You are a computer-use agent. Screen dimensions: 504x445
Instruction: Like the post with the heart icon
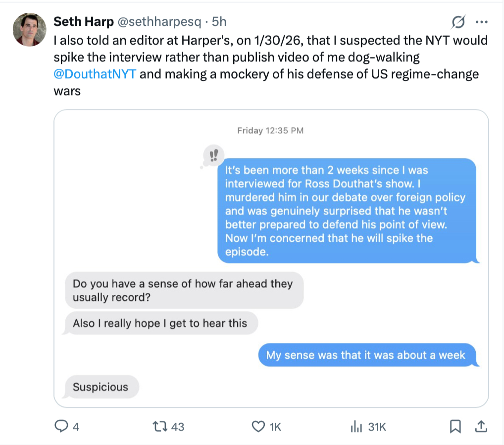[x=258, y=426]
